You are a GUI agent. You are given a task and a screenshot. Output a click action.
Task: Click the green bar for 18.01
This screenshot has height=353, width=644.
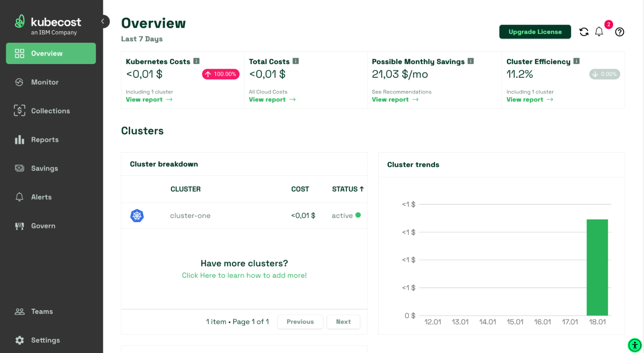click(597, 267)
